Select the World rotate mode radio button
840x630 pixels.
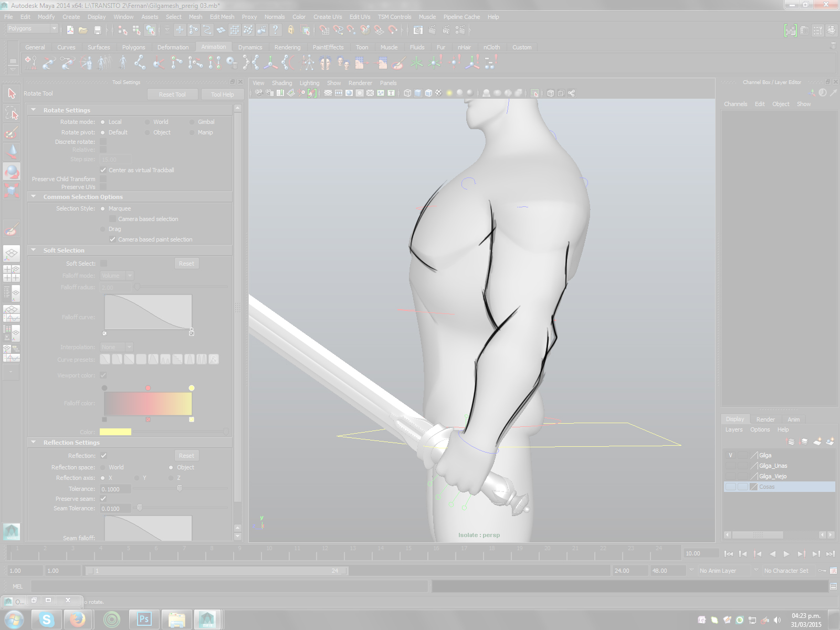(x=148, y=122)
